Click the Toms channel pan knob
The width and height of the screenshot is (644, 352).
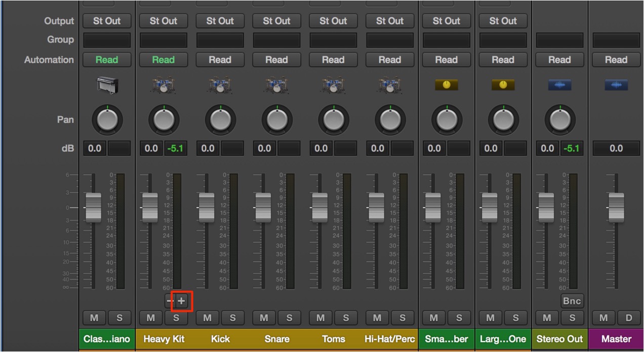click(x=333, y=120)
